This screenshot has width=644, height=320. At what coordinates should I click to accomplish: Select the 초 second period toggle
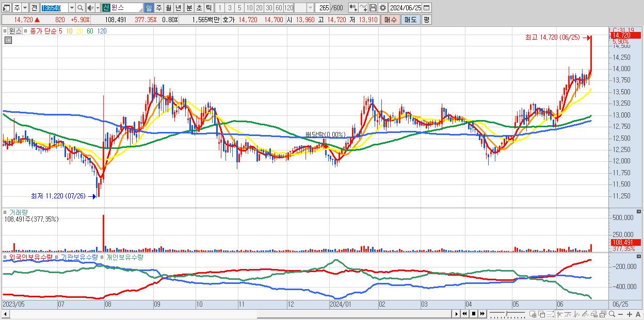pyautogui.click(x=199, y=8)
